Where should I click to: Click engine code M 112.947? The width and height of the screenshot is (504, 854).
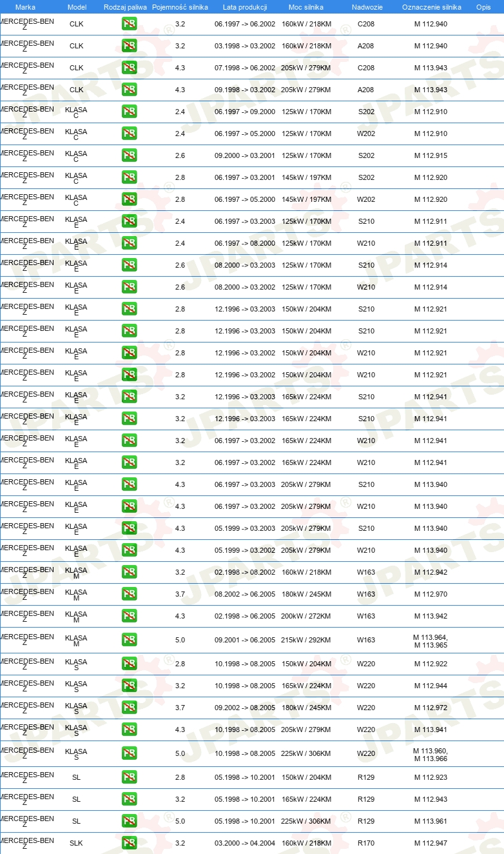point(431,843)
